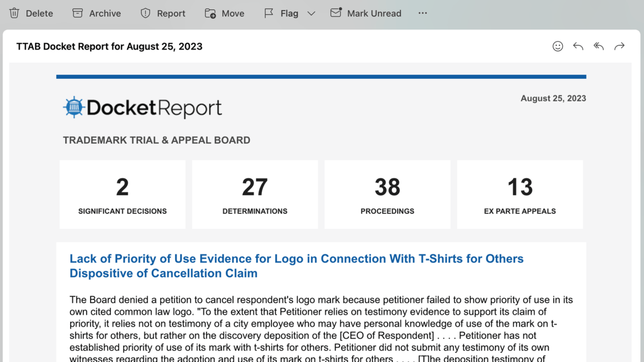Open the Flag dropdown chevron

311,13
